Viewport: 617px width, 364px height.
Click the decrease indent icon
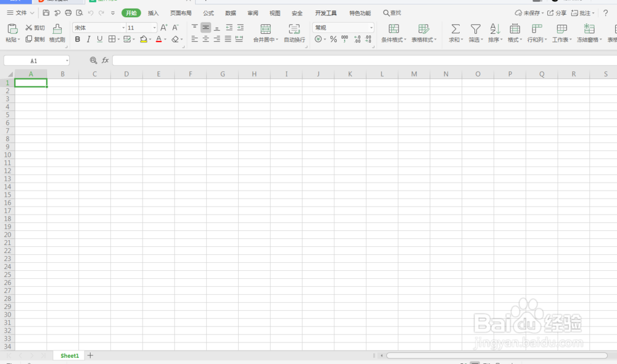coord(229,27)
